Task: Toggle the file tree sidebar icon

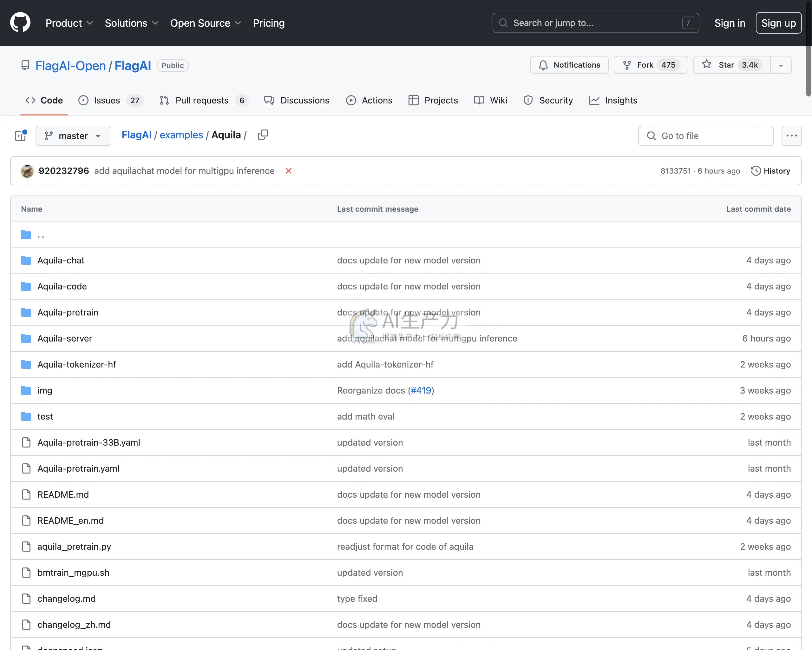Action: [21, 136]
